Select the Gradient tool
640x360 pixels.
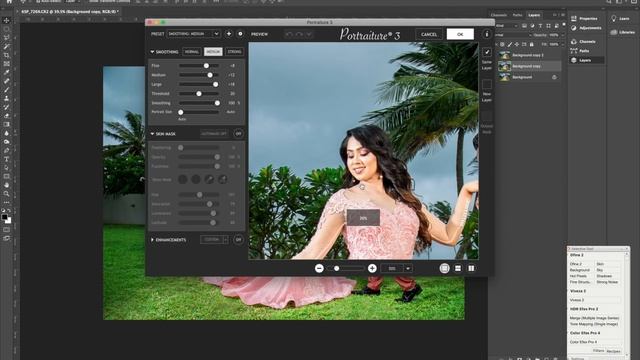tap(6, 124)
